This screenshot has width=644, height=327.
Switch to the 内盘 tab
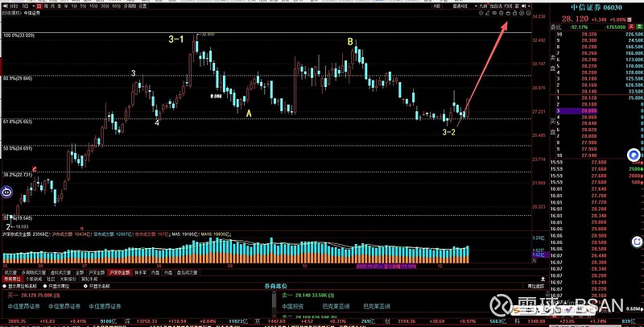click(x=155, y=272)
